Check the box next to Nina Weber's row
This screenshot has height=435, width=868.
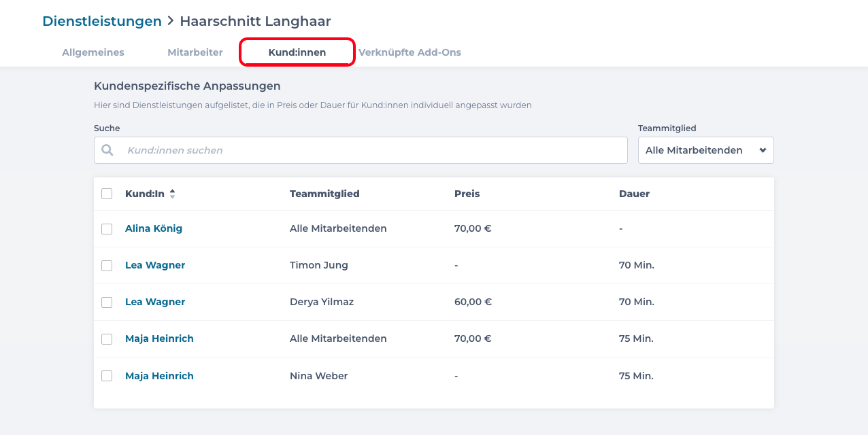coord(107,375)
